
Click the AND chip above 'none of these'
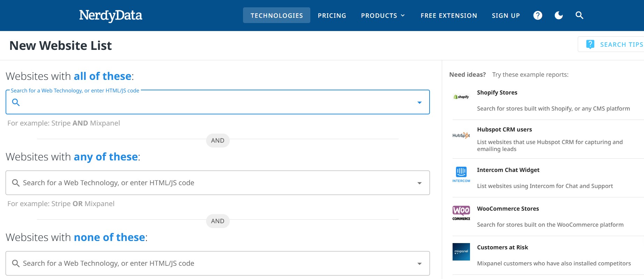coord(218,221)
